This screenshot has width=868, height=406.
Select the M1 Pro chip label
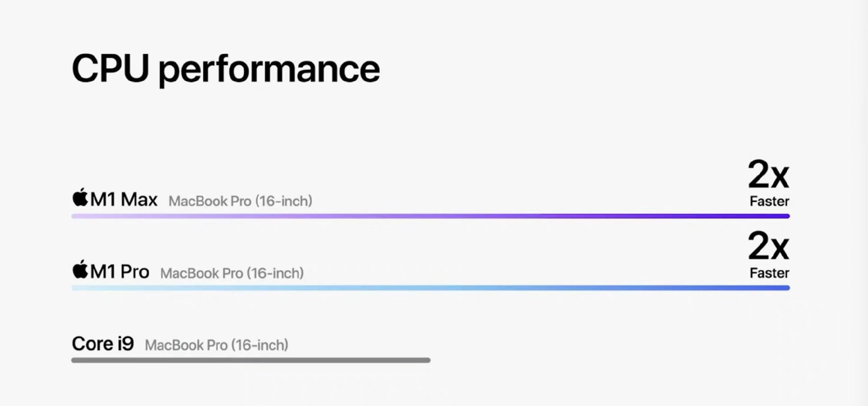(x=120, y=272)
